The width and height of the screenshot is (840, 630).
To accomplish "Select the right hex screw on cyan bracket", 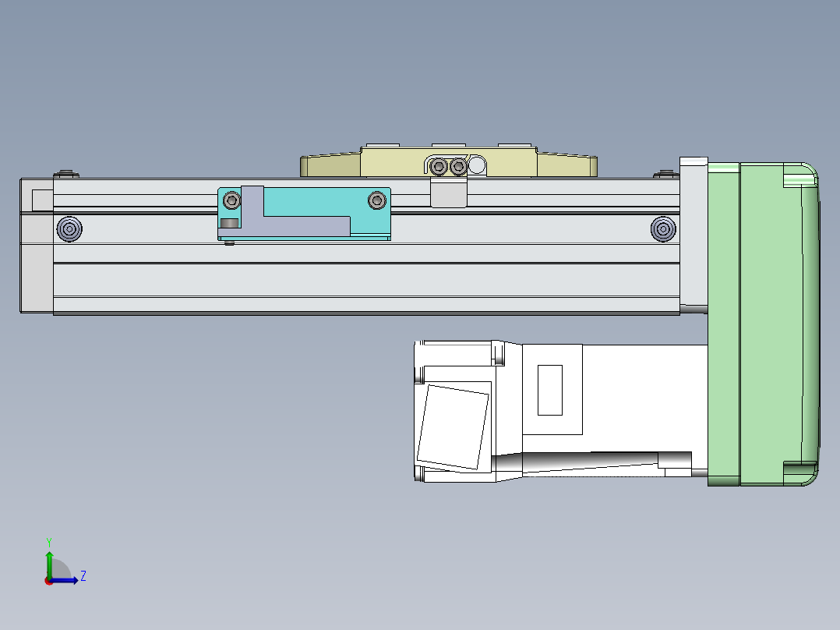I will [x=377, y=200].
